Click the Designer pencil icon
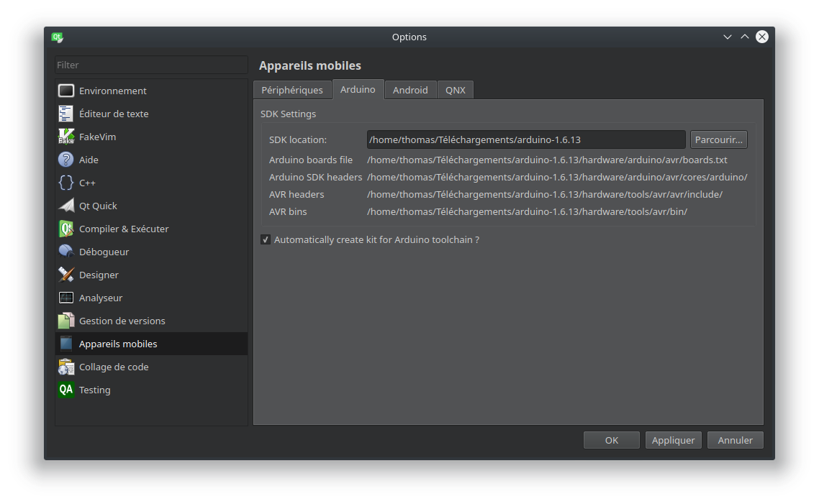This screenshot has width=819, height=504. [x=65, y=275]
